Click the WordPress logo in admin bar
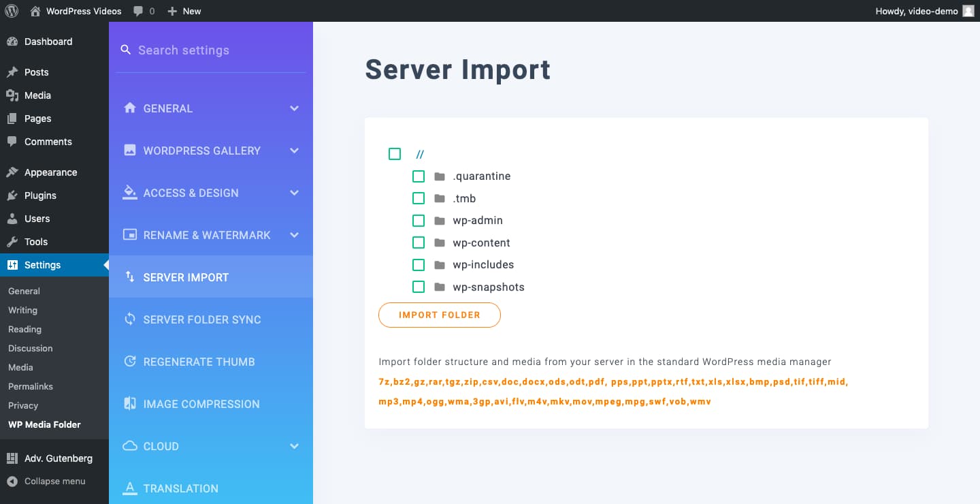980x504 pixels. click(x=12, y=10)
